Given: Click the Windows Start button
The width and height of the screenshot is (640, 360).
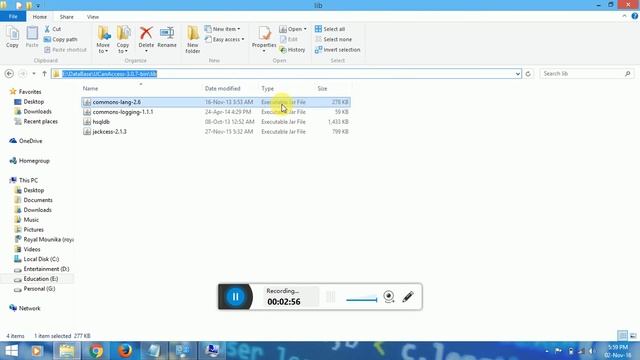Looking at the screenshot, I should (x=11, y=351).
